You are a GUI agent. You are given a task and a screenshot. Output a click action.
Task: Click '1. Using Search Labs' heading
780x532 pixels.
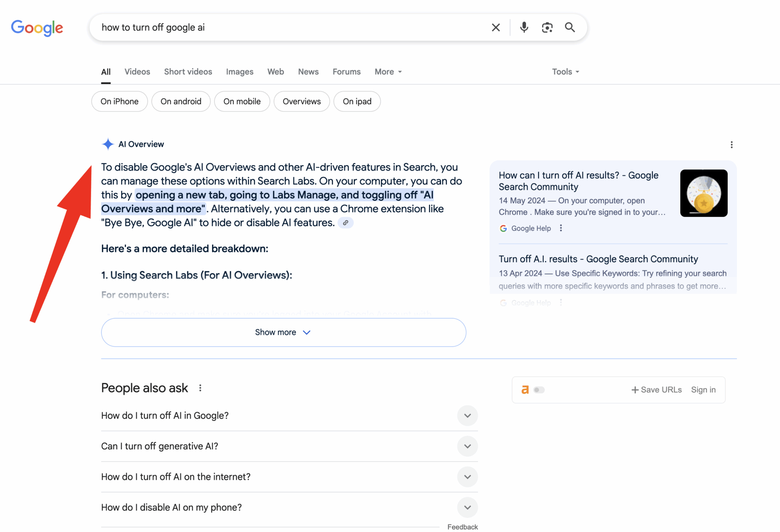[197, 275]
